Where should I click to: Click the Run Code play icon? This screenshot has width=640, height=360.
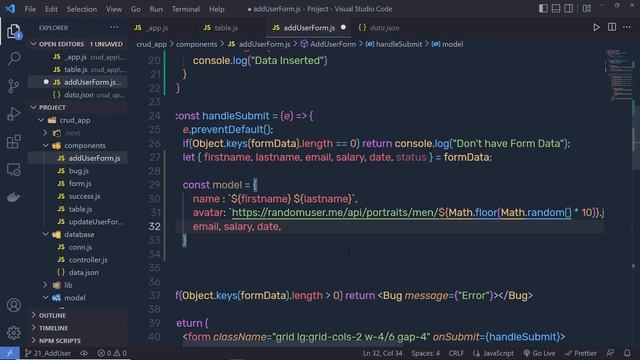click(x=596, y=27)
